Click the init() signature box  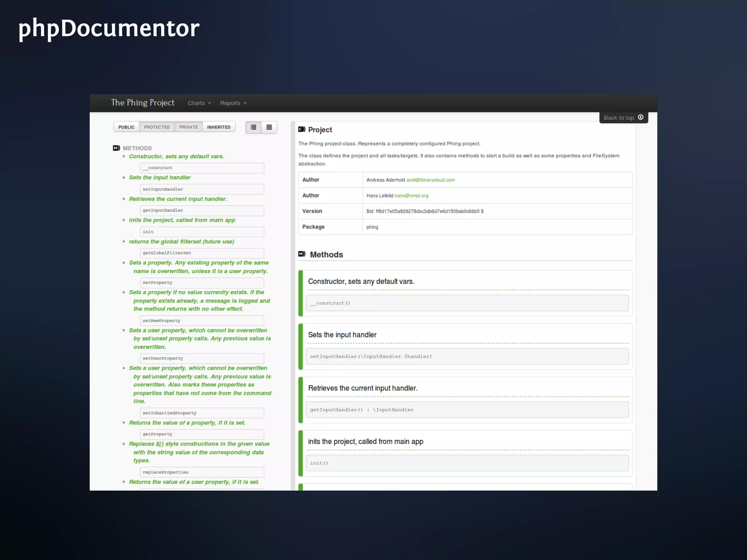[467, 463]
